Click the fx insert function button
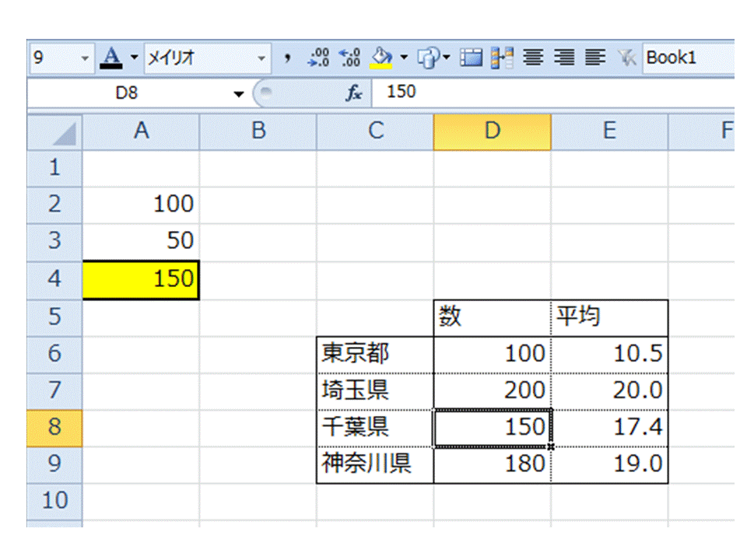The height and width of the screenshot is (560, 747). (x=353, y=93)
